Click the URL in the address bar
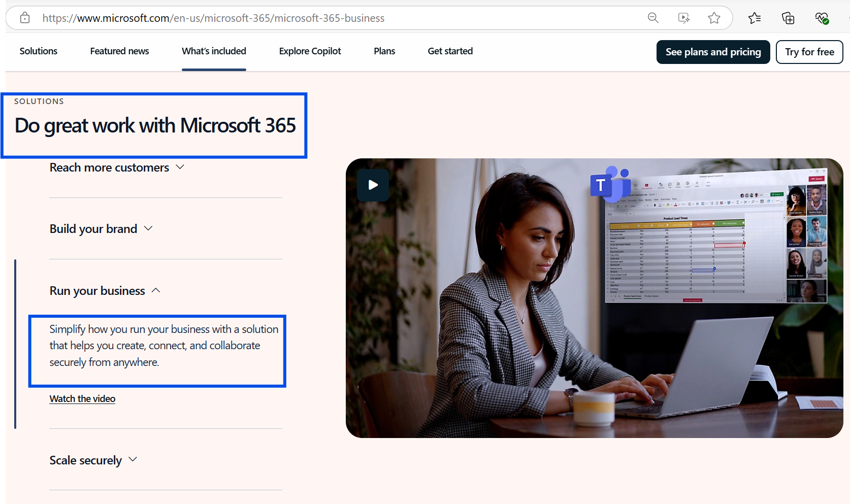This screenshot has height=504, width=850. tap(213, 18)
